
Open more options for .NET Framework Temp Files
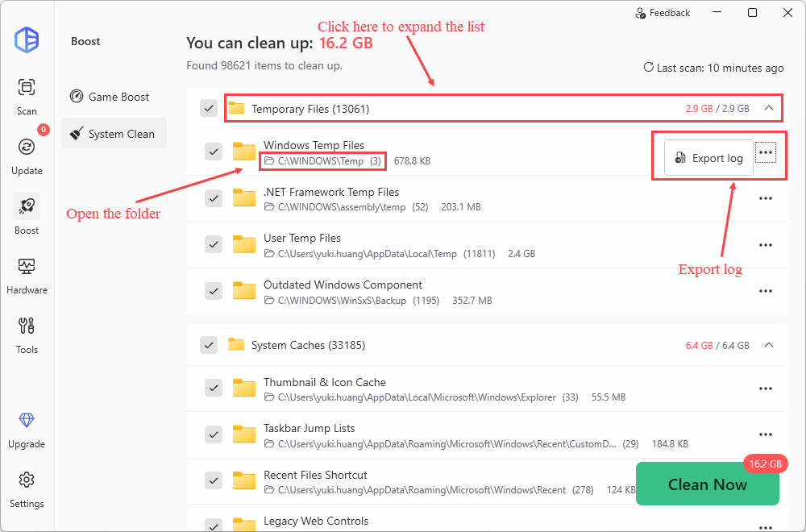point(766,199)
